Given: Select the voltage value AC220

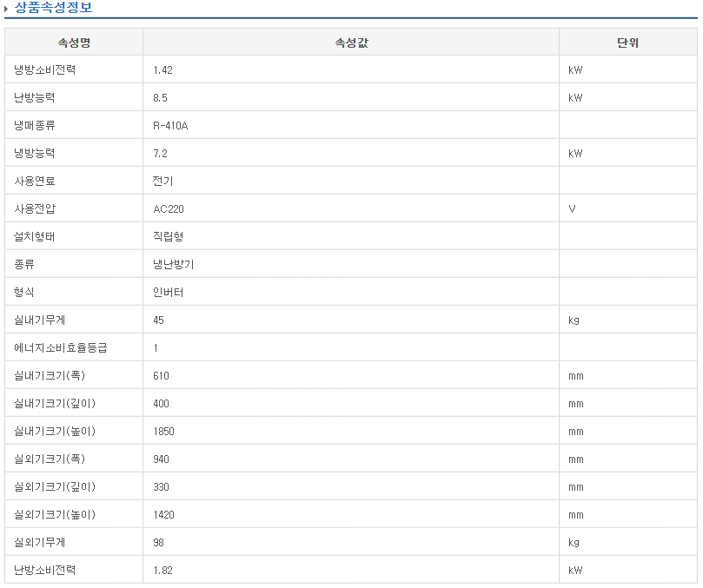Looking at the screenshot, I should (x=168, y=208).
